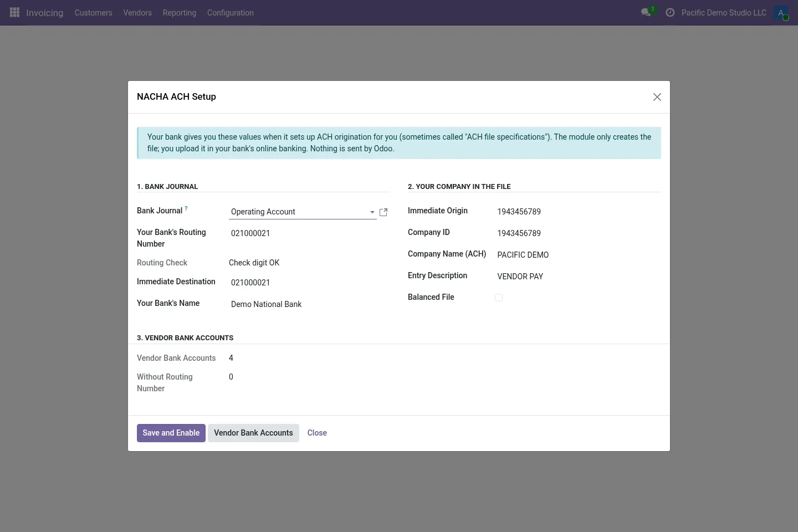Open Bank Journal external link icon
This screenshot has width=798, height=532.
[x=383, y=212]
